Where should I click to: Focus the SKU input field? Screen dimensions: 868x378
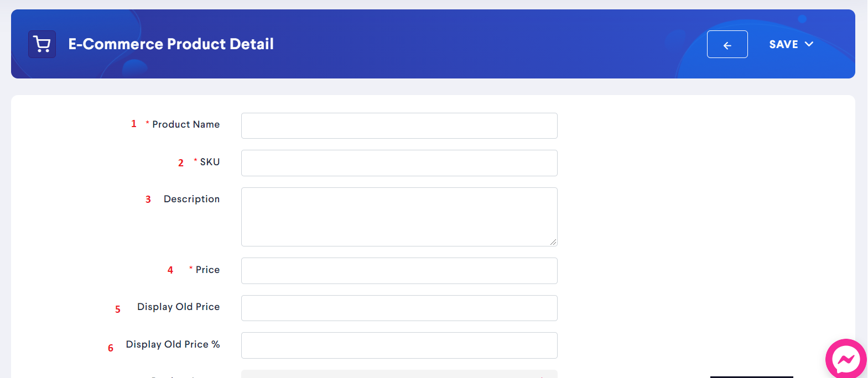(x=399, y=163)
